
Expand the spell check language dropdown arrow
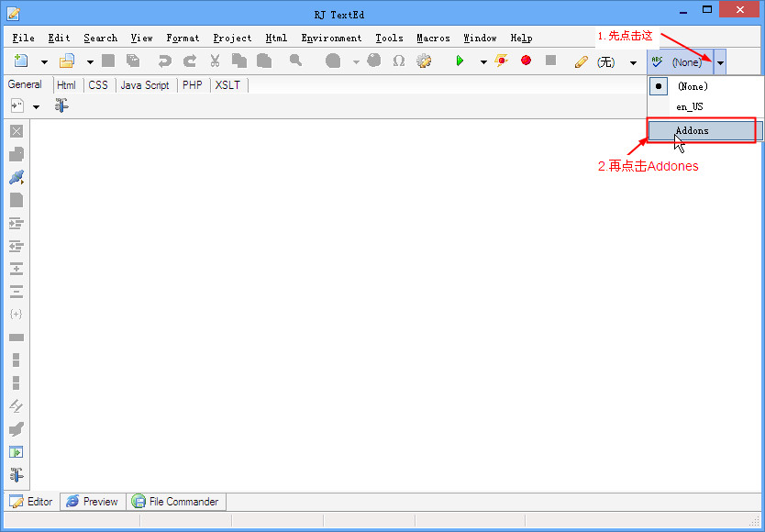tap(721, 62)
